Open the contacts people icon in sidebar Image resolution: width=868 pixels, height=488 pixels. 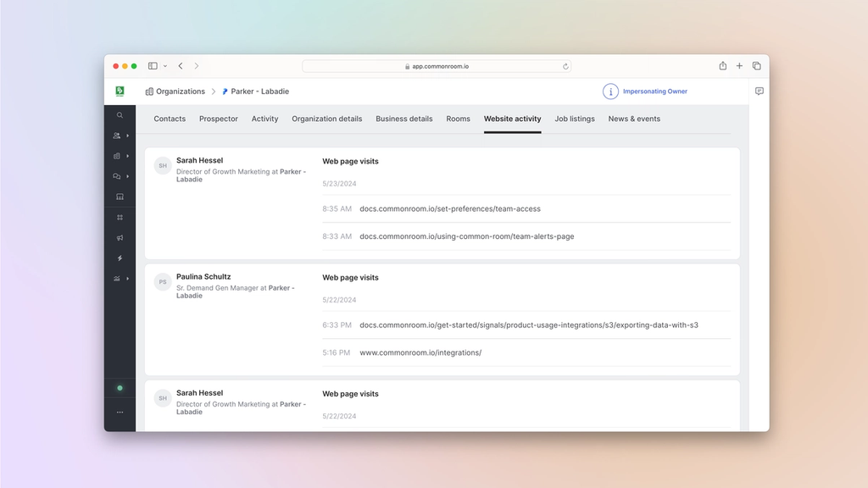(x=117, y=136)
